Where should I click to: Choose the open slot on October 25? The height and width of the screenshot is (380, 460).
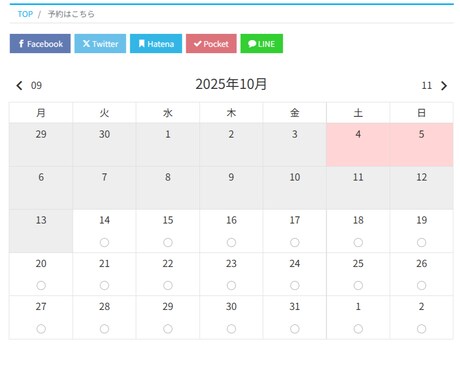[x=358, y=286]
